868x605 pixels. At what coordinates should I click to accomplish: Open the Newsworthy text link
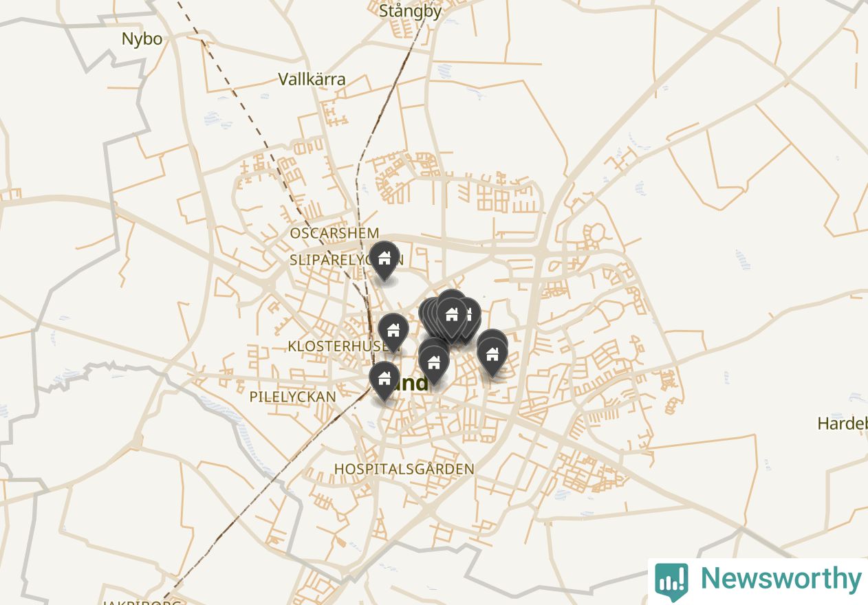click(x=781, y=579)
